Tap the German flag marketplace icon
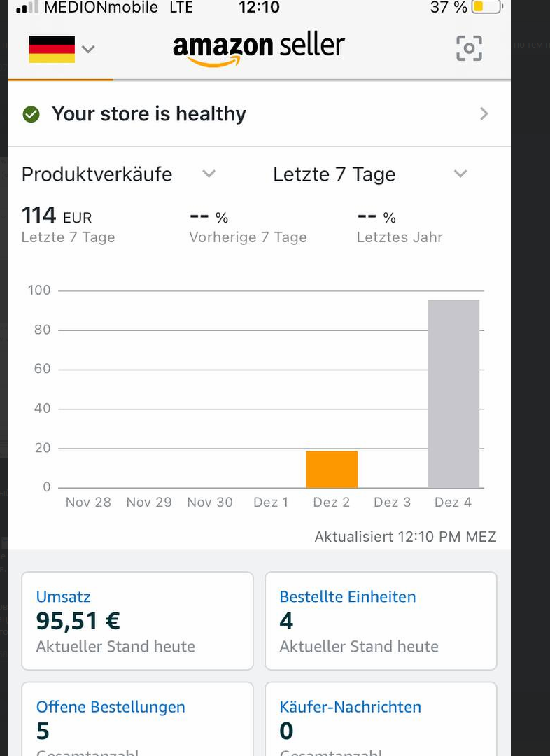Image resolution: width=550 pixels, height=756 pixels. click(x=52, y=49)
